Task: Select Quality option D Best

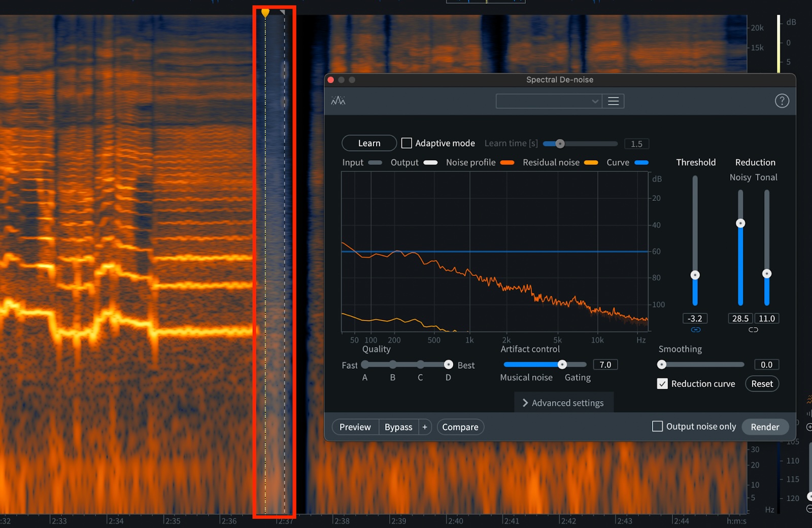Action: [x=448, y=365]
